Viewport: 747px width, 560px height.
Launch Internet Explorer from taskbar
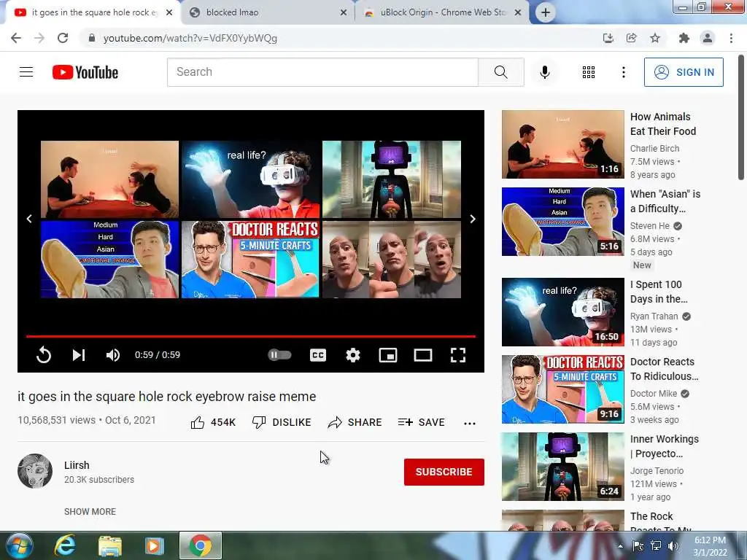65,545
